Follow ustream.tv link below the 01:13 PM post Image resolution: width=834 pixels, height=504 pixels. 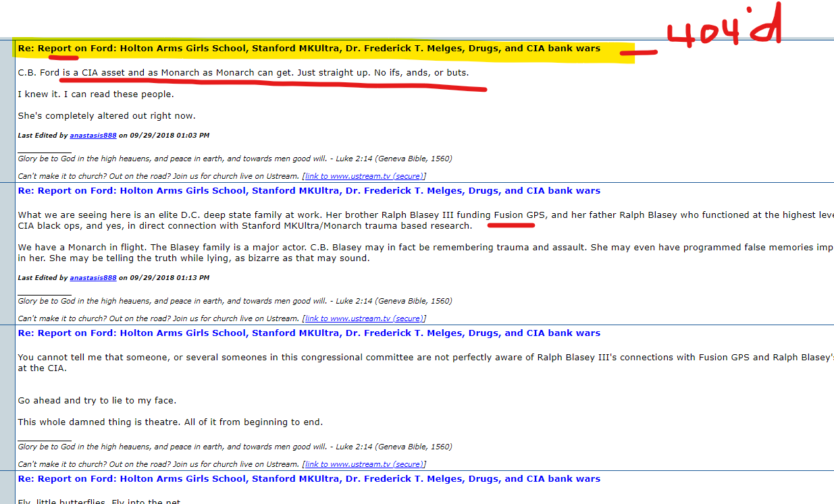coord(364,318)
